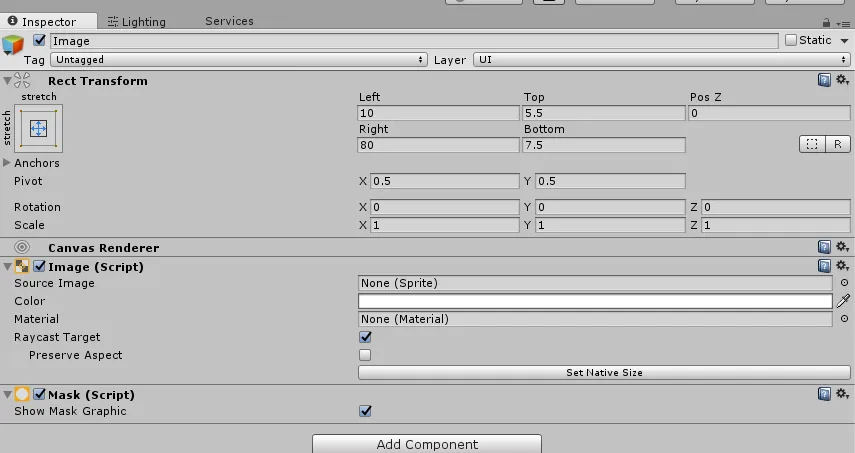Toggle the GameObject active checkbox
Viewport: 855px width, 453px height.
39,40
